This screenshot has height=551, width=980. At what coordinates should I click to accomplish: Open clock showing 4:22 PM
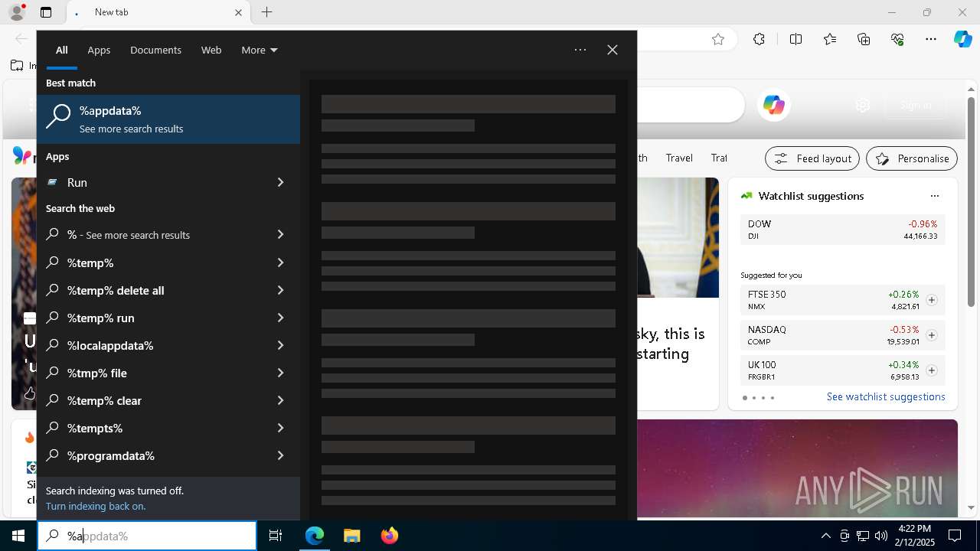coord(914,536)
